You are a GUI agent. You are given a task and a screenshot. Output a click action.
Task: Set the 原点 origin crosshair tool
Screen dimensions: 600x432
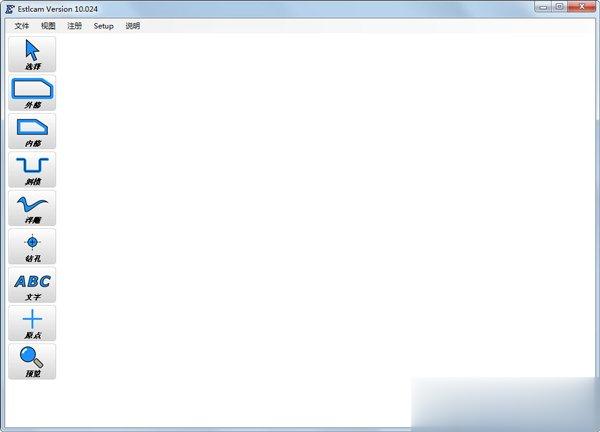pos(32,323)
